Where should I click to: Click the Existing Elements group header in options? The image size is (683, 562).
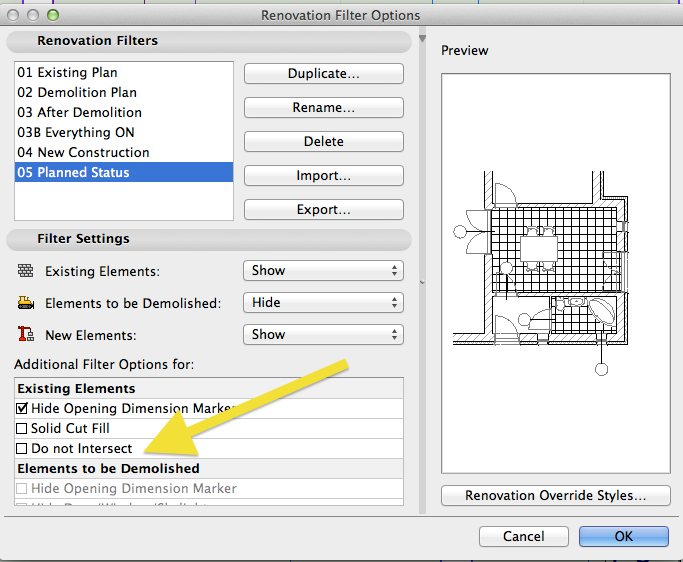(x=209, y=389)
